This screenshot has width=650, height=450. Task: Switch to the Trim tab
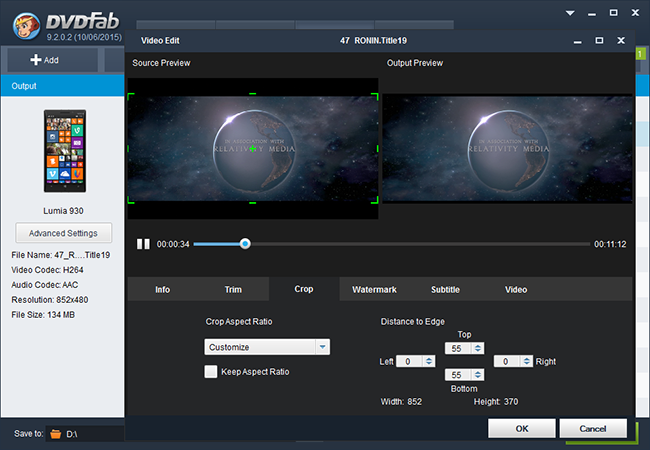(x=233, y=289)
